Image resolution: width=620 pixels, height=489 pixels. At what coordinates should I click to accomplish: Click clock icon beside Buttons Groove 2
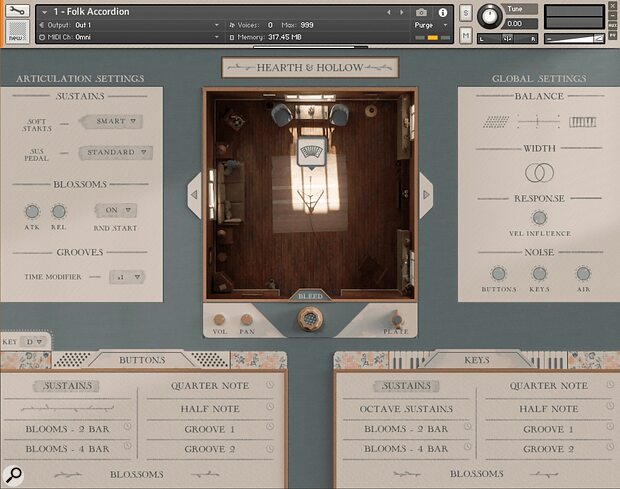pyautogui.click(x=270, y=449)
